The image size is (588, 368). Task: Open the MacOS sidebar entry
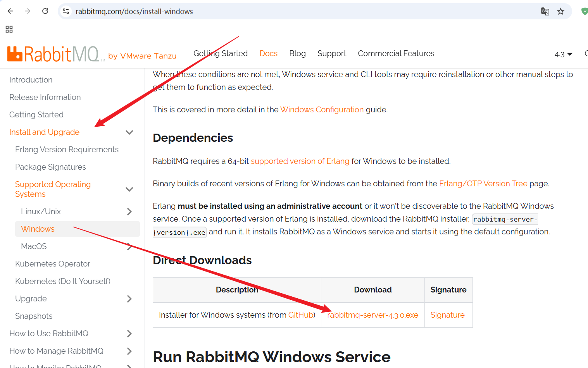pyautogui.click(x=34, y=246)
